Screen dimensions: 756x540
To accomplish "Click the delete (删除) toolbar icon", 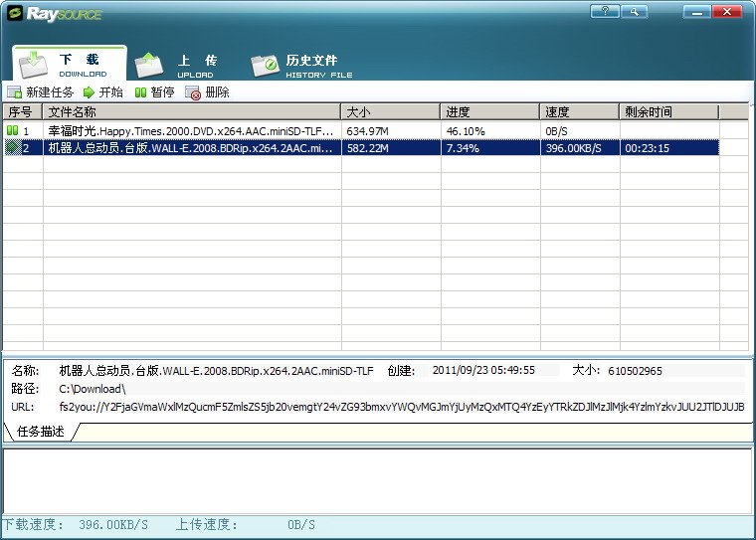I will click(193, 92).
